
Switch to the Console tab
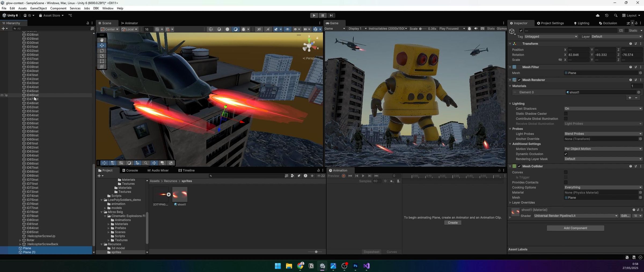[x=131, y=170]
